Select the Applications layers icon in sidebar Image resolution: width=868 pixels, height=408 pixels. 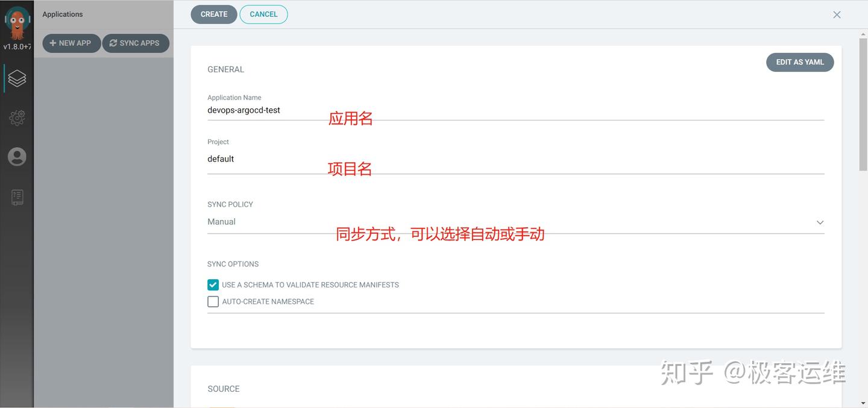(17, 78)
